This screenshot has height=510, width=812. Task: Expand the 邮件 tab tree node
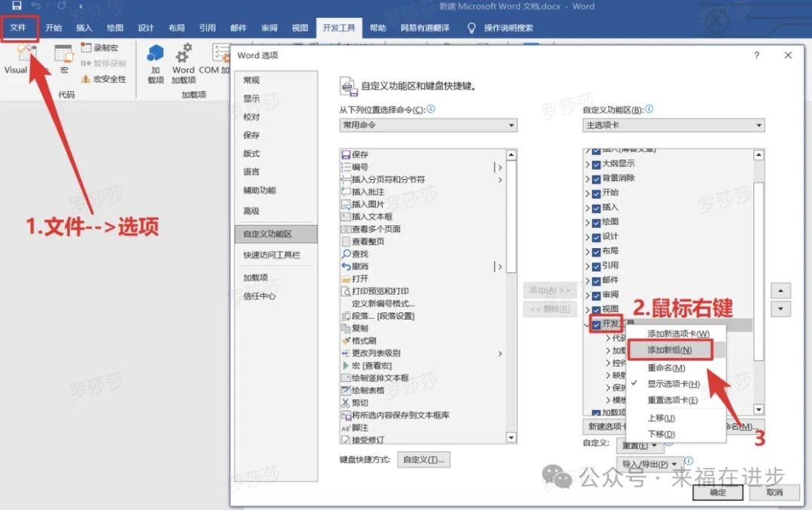point(588,281)
